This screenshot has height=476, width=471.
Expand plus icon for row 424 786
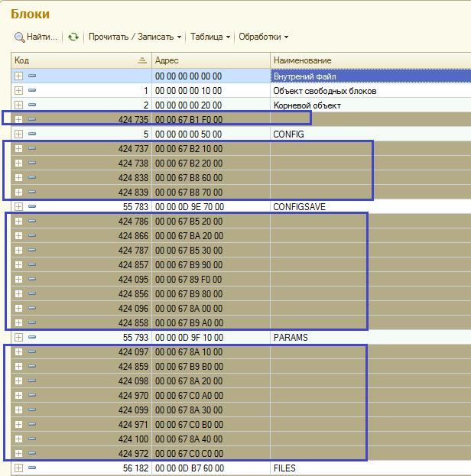pyautogui.click(x=19, y=222)
